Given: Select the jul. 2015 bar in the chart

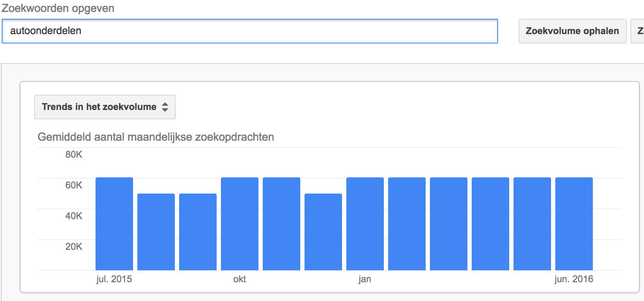Looking at the screenshot, I should tap(114, 224).
